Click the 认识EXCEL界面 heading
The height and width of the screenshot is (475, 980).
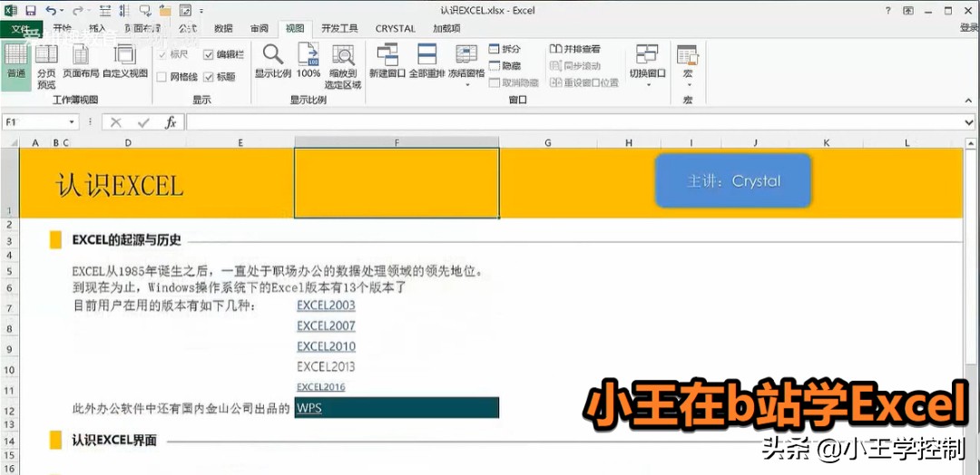coord(113,441)
